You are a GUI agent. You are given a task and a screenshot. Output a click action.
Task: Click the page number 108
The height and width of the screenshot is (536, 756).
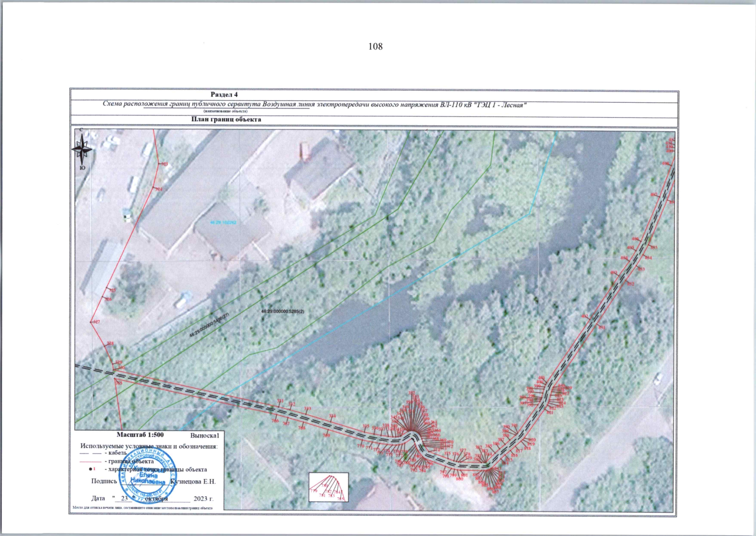click(375, 46)
